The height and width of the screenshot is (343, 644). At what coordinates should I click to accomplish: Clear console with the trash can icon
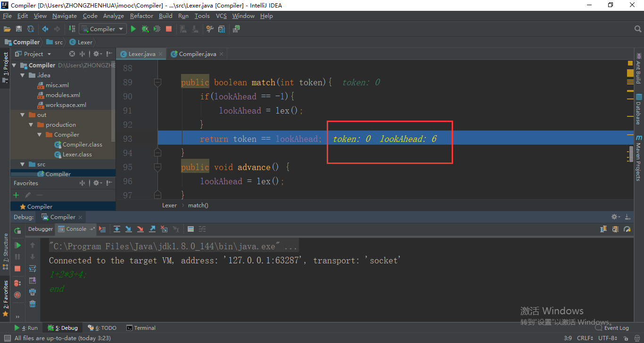tap(33, 303)
